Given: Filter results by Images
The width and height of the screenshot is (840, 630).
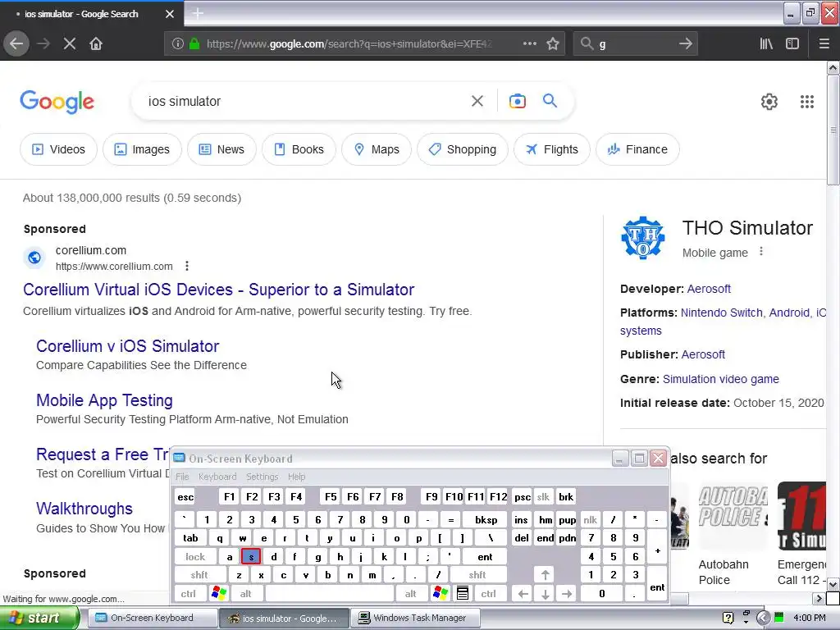Looking at the screenshot, I should [142, 149].
